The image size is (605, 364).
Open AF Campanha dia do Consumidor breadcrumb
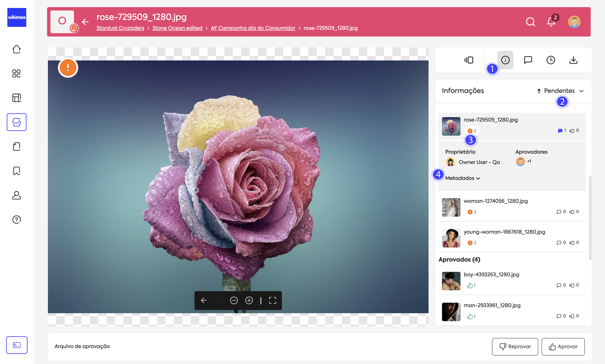pos(253,28)
